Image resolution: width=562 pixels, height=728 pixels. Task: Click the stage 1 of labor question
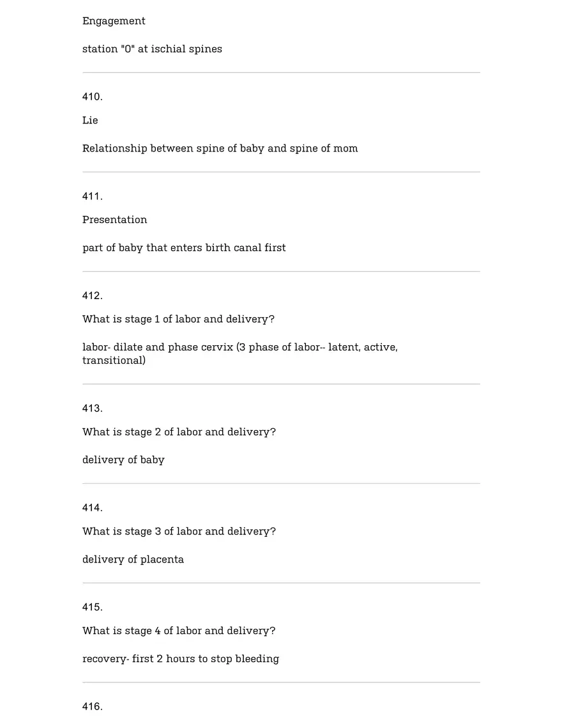click(178, 320)
